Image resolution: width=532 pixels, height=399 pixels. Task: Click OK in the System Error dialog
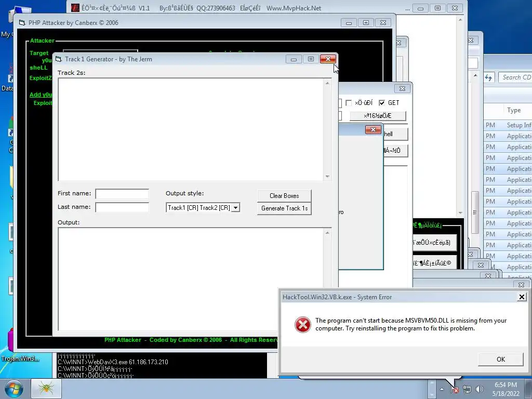click(x=500, y=360)
